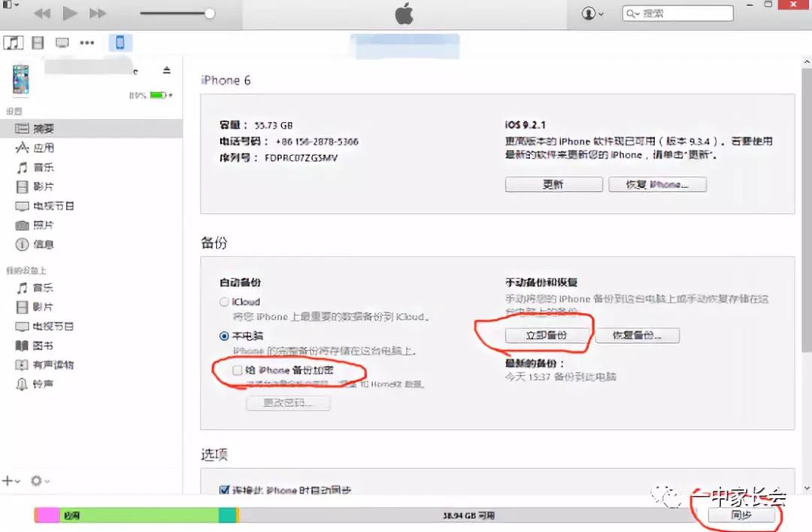The height and width of the screenshot is (532, 812).
Task: Show more library types with ellipsis
Action: 87,43
